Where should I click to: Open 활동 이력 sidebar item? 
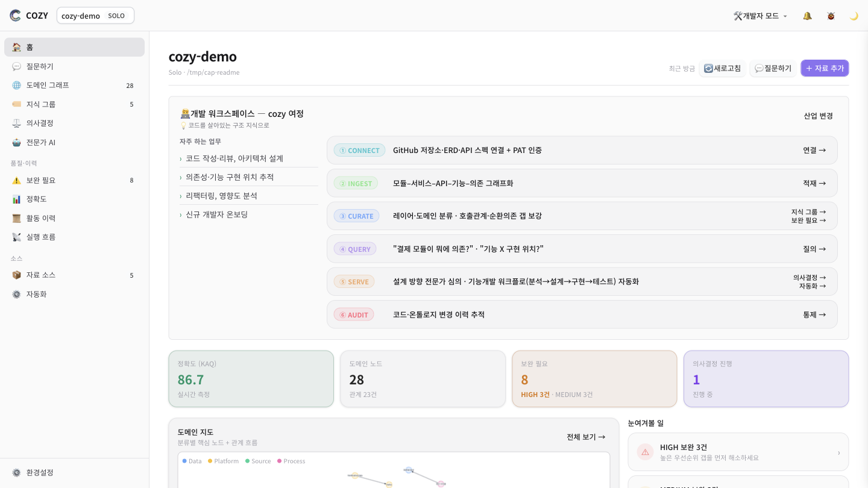tap(74, 218)
